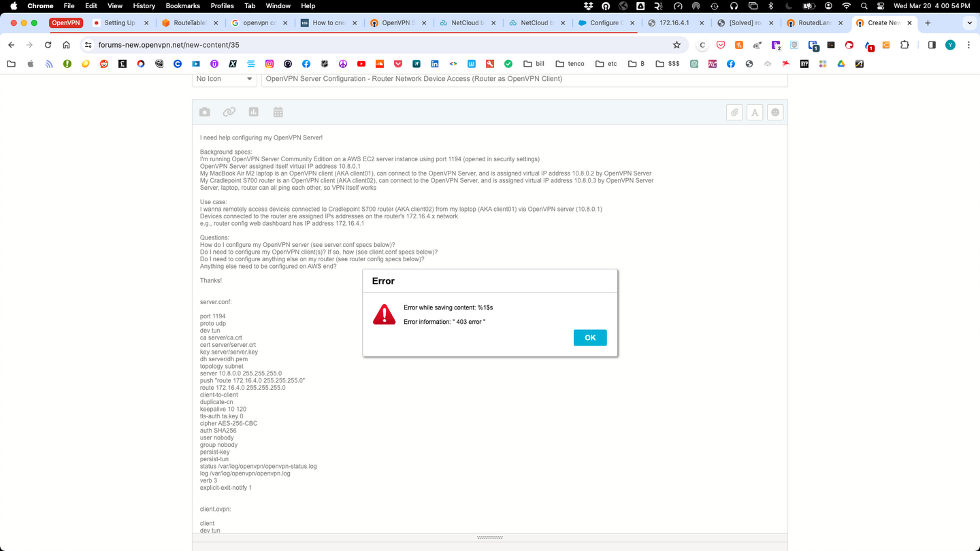Open the 'etc' bookmarks folder

pos(606,64)
